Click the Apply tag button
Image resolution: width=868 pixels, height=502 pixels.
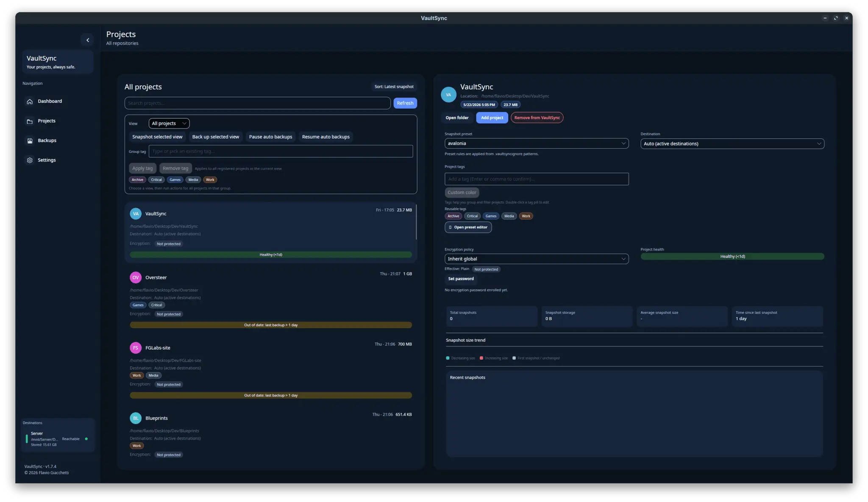(x=142, y=168)
